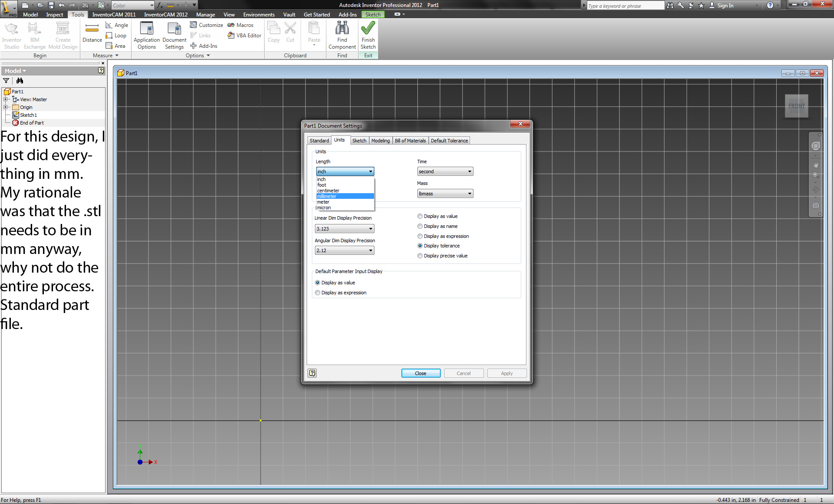Expand View: Master node
Image resolution: width=834 pixels, height=504 pixels.
point(6,99)
